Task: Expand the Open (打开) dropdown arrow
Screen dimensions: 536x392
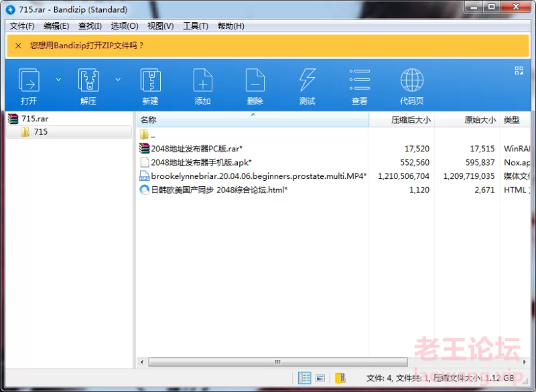Action: coord(58,80)
